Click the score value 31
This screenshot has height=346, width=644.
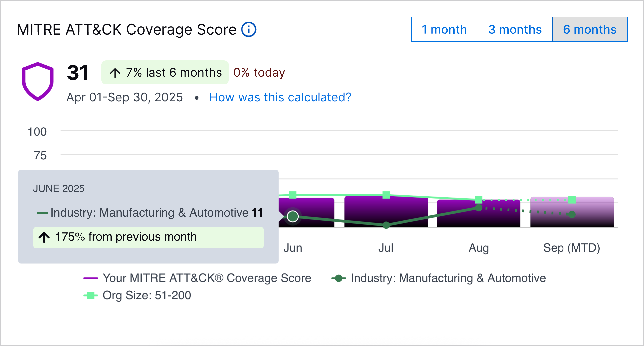coord(78,73)
